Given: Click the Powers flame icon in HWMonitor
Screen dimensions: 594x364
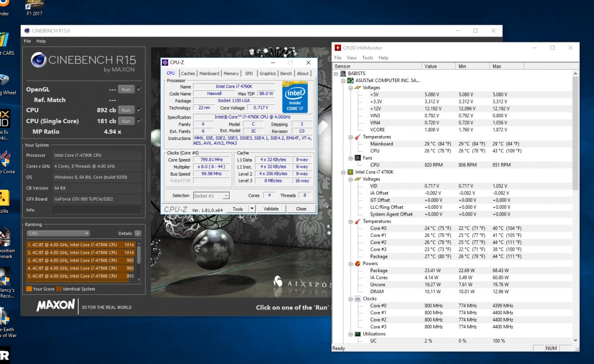Looking at the screenshot, I should (357, 264).
